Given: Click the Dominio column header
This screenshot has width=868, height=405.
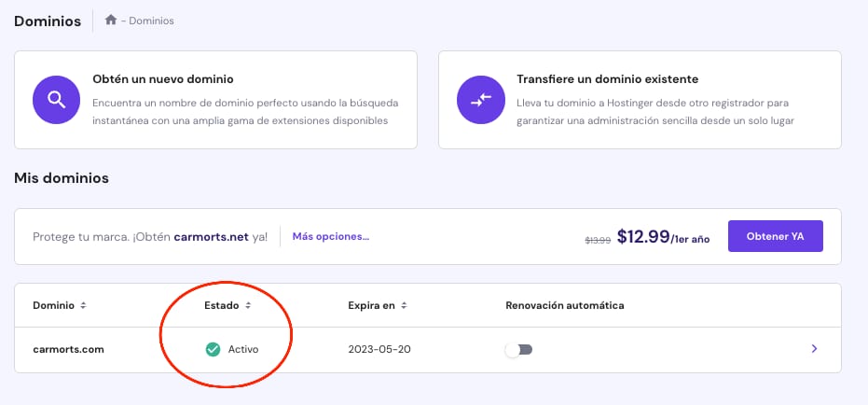Looking at the screenshot, I should pyautogui.click(x=54, y=305).
